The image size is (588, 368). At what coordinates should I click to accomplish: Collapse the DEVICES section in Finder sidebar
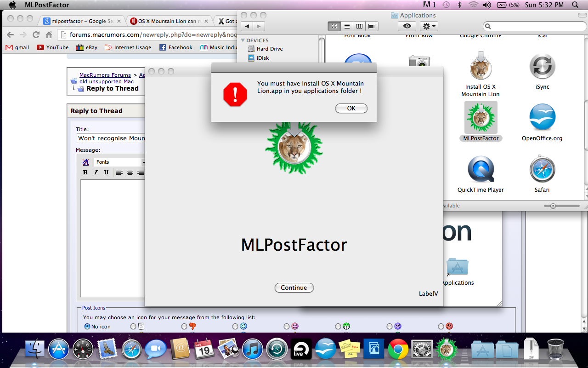[243, 40]
